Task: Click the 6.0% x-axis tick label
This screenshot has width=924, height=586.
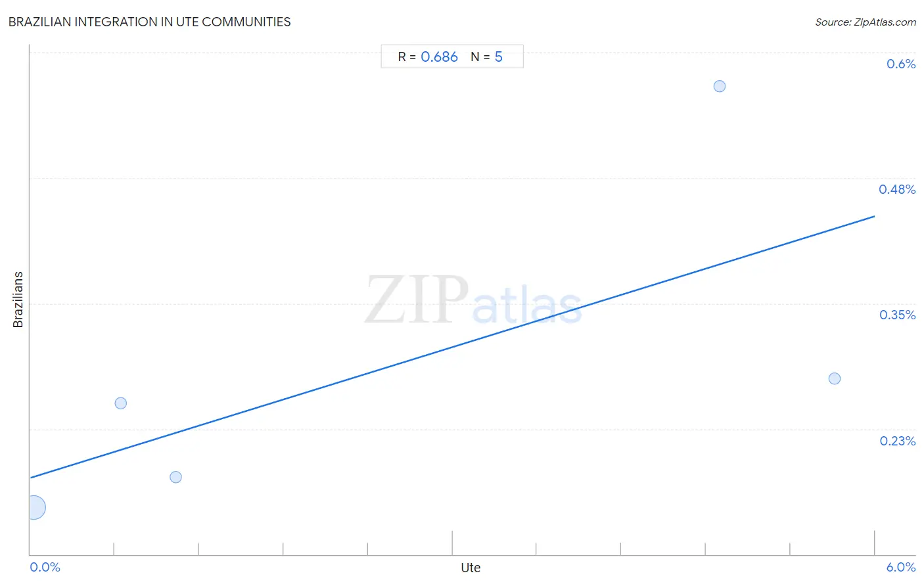Action: click(901, 568)
